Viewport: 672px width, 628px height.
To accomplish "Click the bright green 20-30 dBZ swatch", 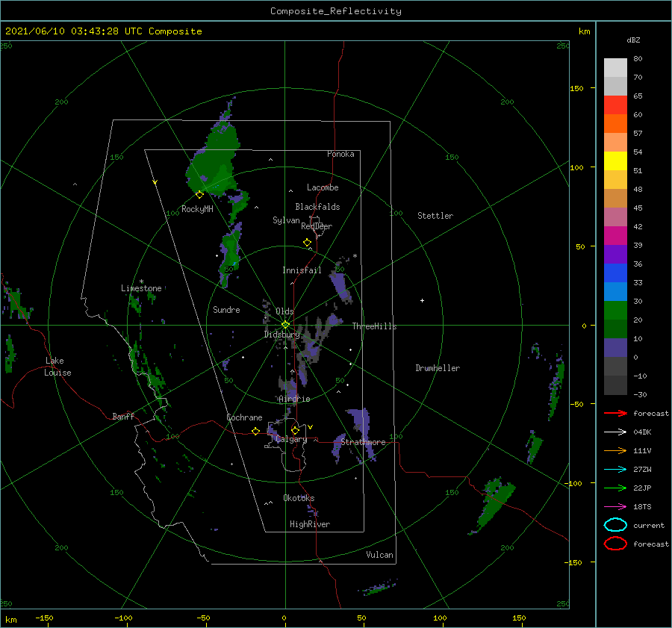I will point(615,311).
